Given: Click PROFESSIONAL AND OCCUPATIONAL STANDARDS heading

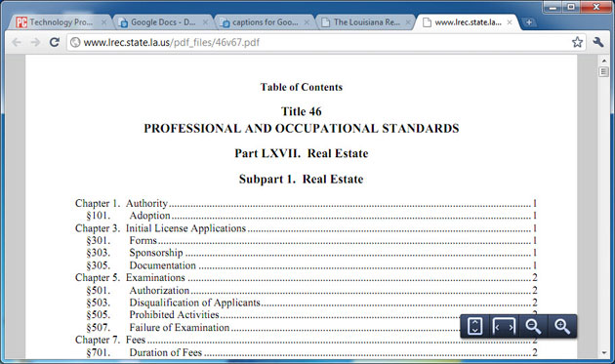Looking at the screenshot, I should pos(302,128).
